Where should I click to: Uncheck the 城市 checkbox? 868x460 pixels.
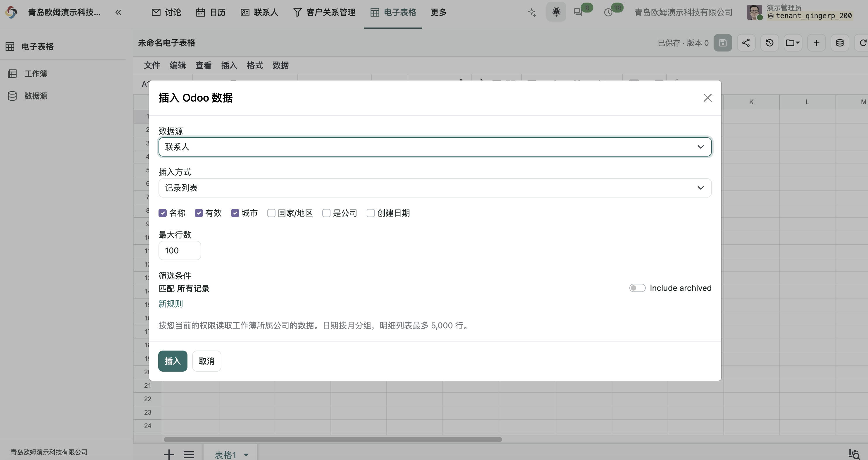point(235,213)
